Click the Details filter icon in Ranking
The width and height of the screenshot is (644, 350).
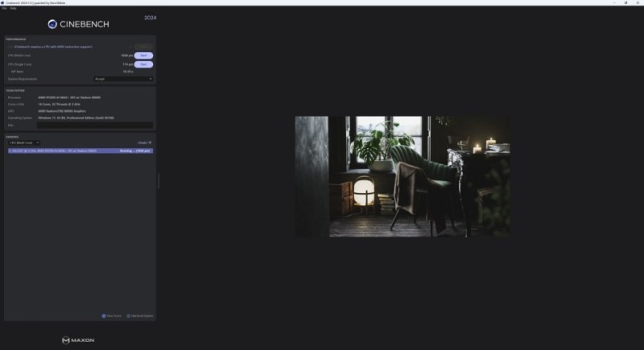coord(150,142)
